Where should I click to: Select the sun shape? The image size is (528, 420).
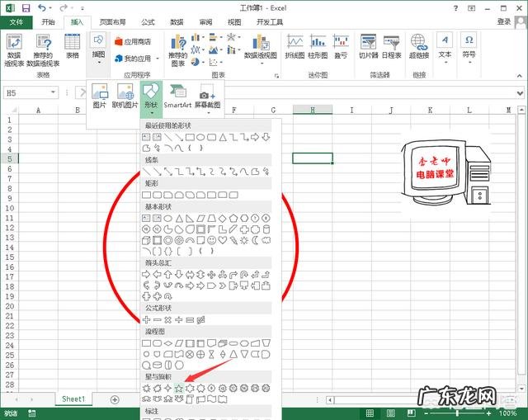(x=244, y=240)
